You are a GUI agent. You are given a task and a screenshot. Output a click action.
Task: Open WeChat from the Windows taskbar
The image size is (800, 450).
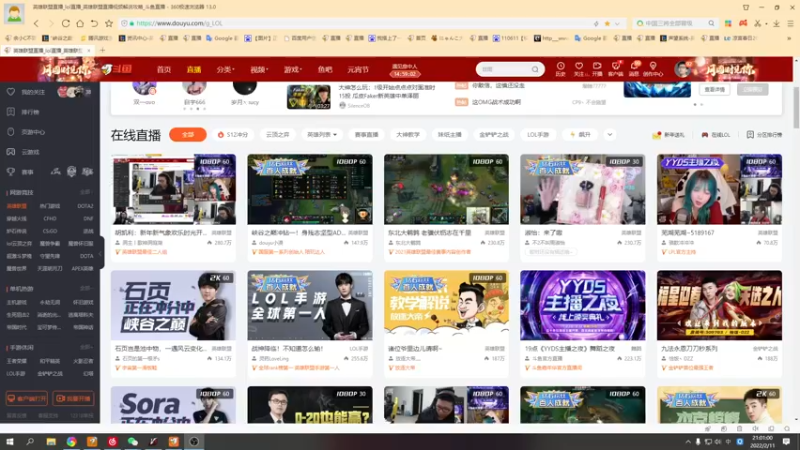[x=133, y=441]
